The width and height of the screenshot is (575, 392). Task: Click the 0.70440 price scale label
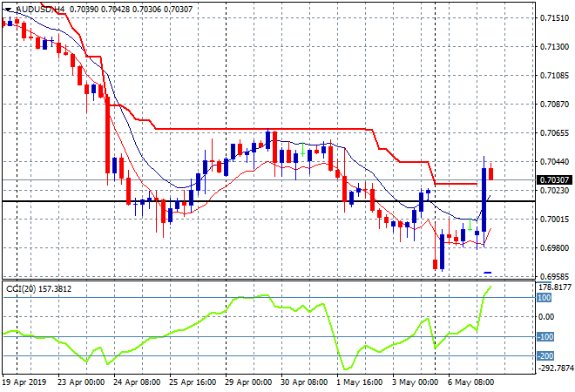point(554,162)
